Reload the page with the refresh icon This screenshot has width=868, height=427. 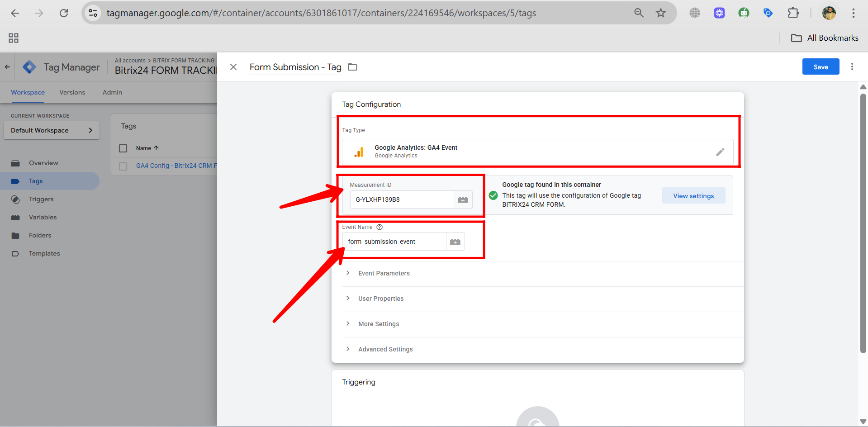(x=64, y=13)
